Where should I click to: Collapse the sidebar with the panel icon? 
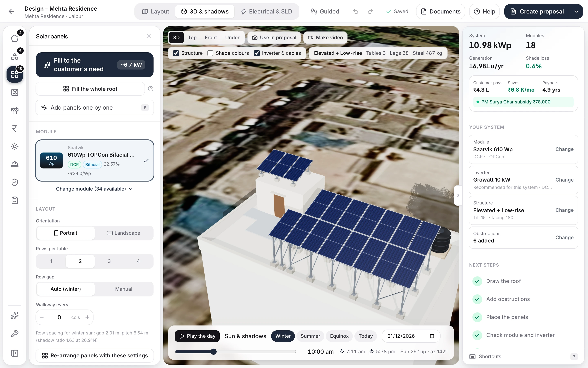[x=15, y=353]
